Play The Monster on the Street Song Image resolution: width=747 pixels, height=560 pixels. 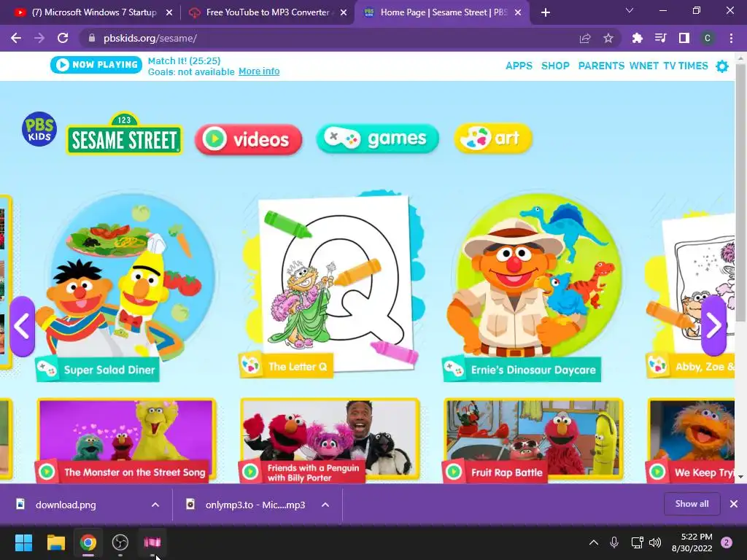[125, 440]
